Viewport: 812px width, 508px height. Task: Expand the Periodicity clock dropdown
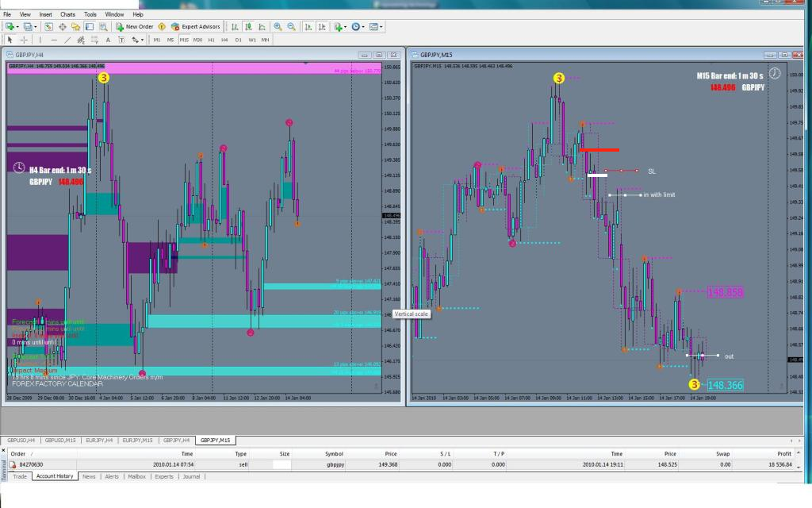coord(363,26)
